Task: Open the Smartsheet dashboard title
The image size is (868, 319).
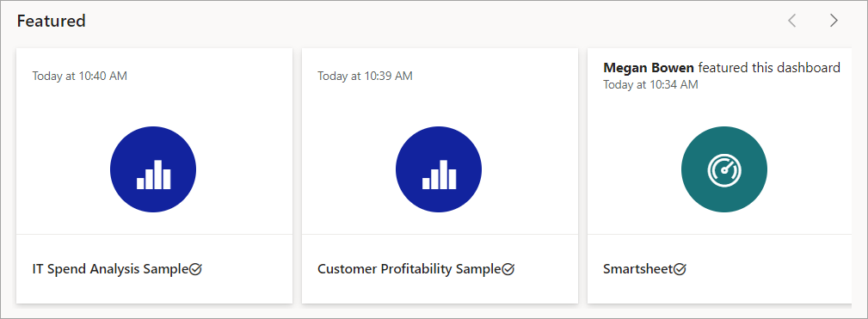Action: pos(638,269)
